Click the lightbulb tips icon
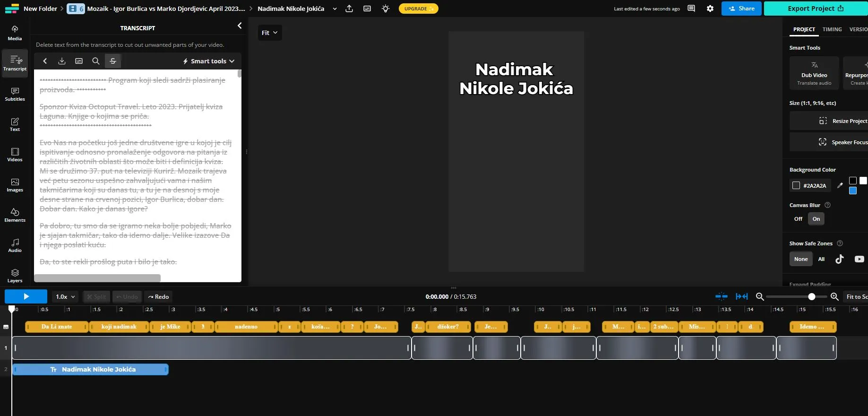 [x=386, y=9]
